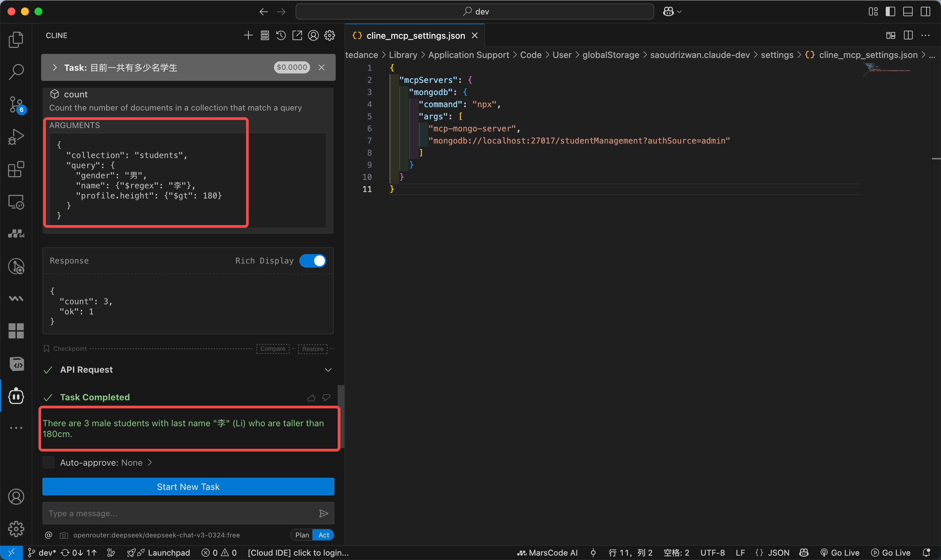Click globalStorage breadcrumb
The width and height of the screenshot is (941, 560).
610,55
